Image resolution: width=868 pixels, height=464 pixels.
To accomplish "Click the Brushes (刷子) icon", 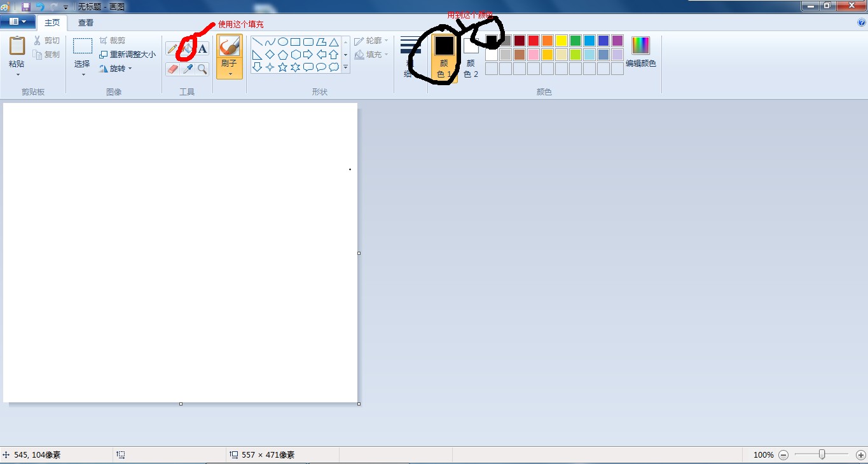I will [229, 46].
